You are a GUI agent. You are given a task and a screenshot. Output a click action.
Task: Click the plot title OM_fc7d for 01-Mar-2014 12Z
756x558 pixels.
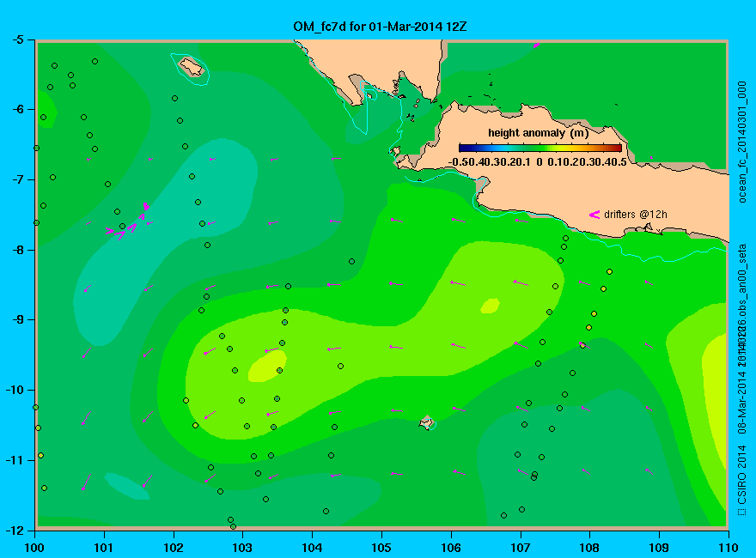(x=380, y=26)
